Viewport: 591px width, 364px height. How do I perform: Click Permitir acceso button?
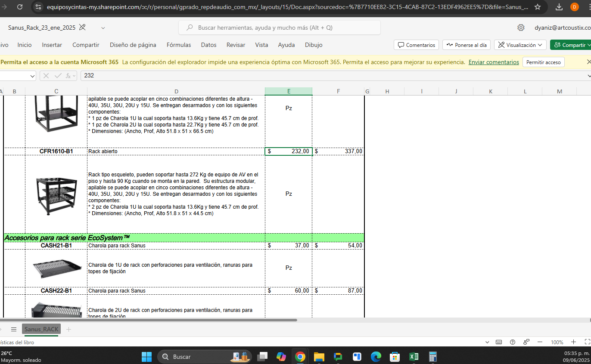(x=544, y=62)
